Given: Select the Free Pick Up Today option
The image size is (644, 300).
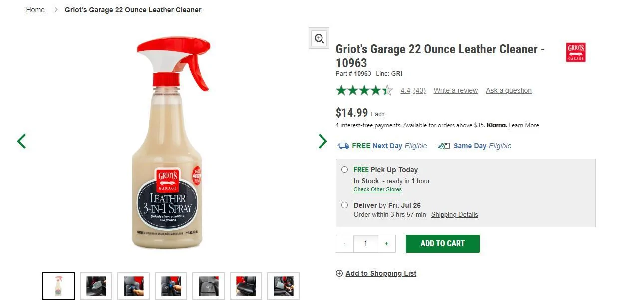Looking at the screenshot, I should point(344,170).
